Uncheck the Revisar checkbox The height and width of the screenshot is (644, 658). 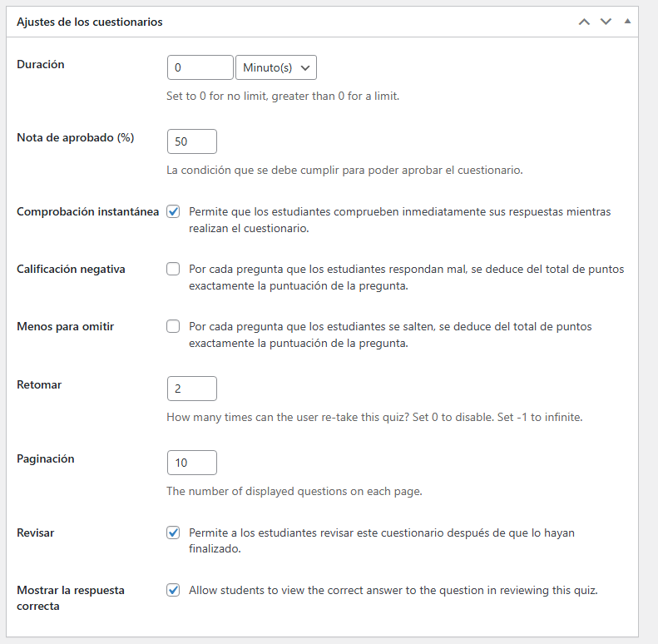173,533
